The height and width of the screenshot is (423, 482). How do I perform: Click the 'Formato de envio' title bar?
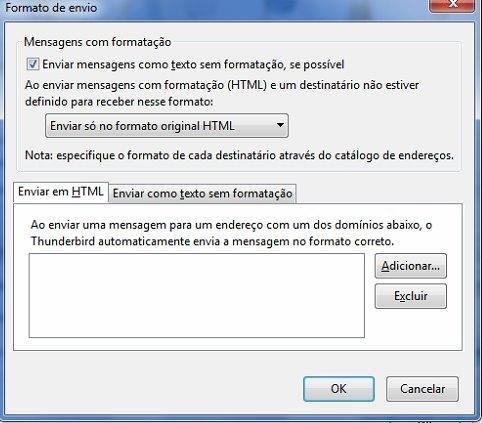pyautogui.click(x=213, y=7)
